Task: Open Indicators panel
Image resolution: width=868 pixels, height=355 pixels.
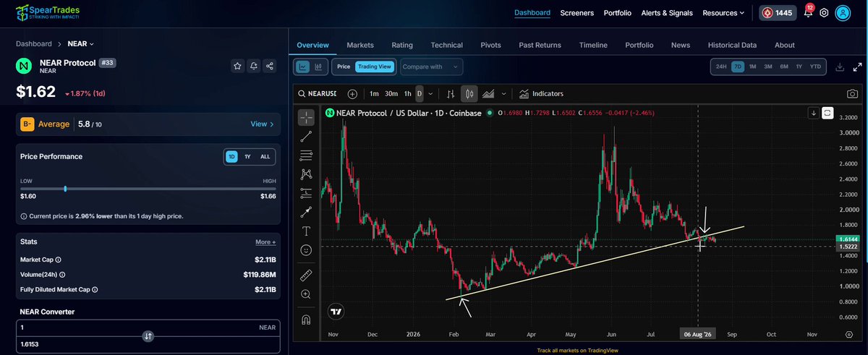Action: pyautogui.click(x=541, y=93)
